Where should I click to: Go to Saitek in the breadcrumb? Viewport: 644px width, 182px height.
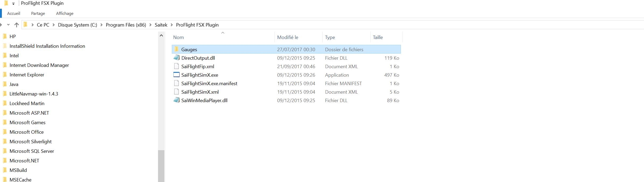click(161, 25)
